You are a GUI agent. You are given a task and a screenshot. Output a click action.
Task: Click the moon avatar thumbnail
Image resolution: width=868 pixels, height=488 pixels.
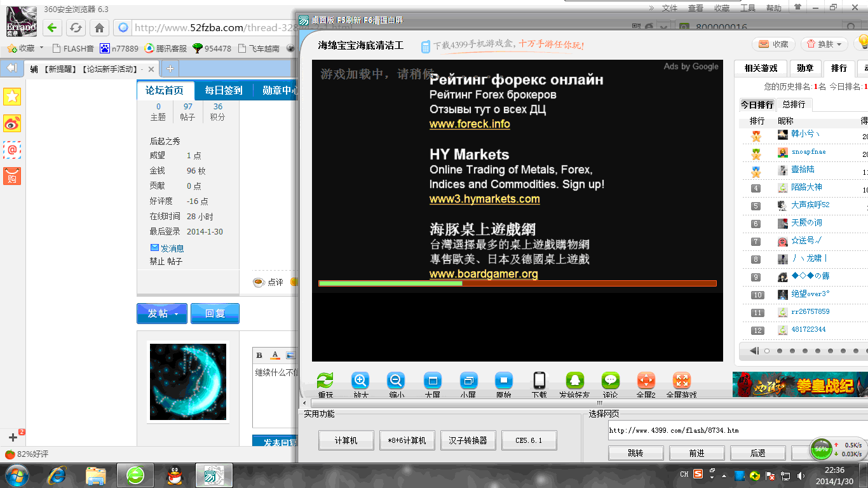point(188,382)
